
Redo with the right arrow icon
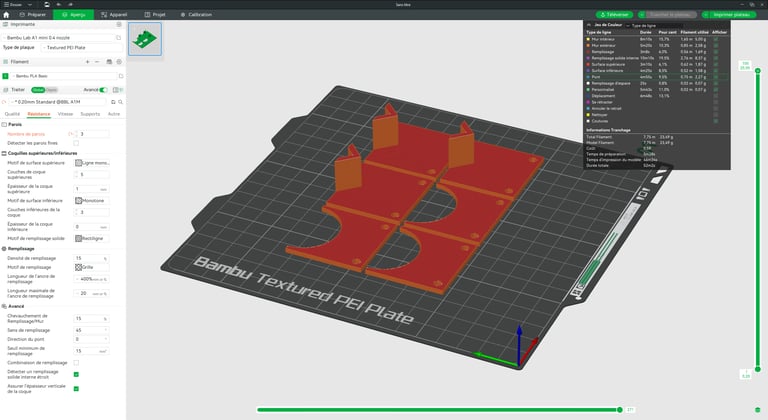[69, 4]
